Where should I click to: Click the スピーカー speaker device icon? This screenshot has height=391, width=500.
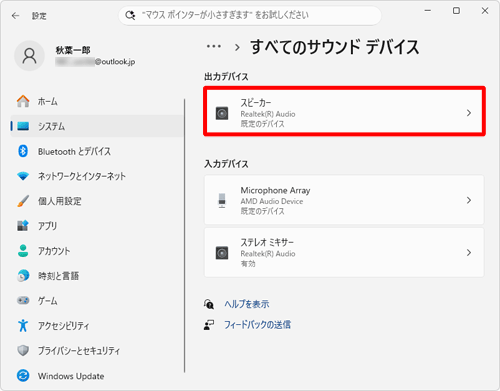click(222, 113)
